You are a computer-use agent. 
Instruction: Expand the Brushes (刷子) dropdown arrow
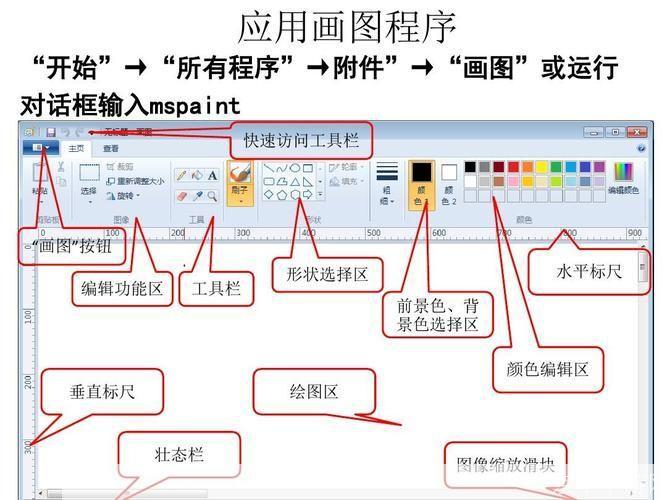click(x=240, y=201)
